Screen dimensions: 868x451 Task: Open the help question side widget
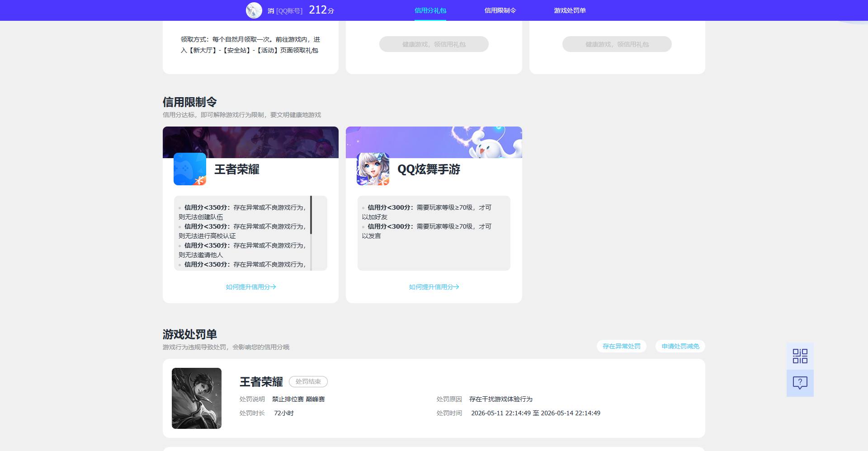coord(800,383)
